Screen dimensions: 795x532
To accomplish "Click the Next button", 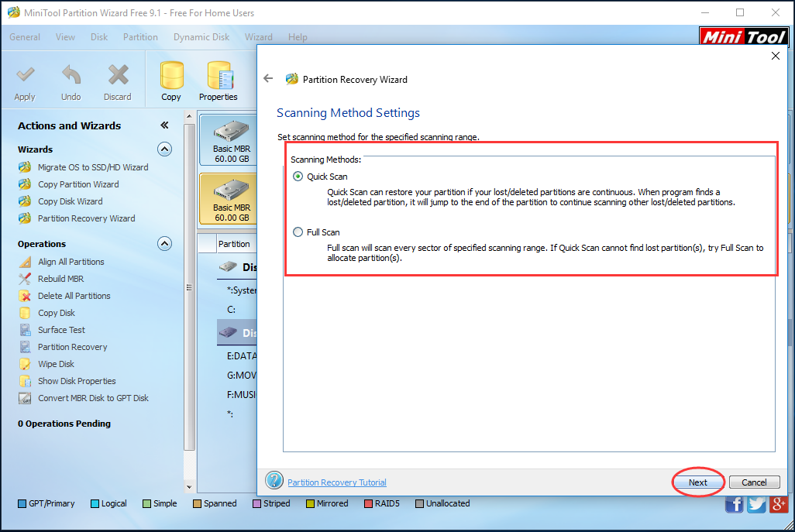I will [x=697, y=482].
